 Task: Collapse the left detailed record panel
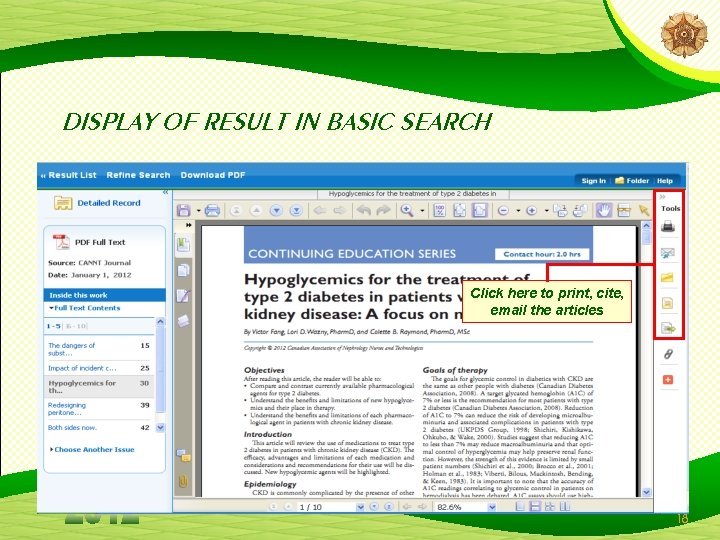(x=165, y=192)
